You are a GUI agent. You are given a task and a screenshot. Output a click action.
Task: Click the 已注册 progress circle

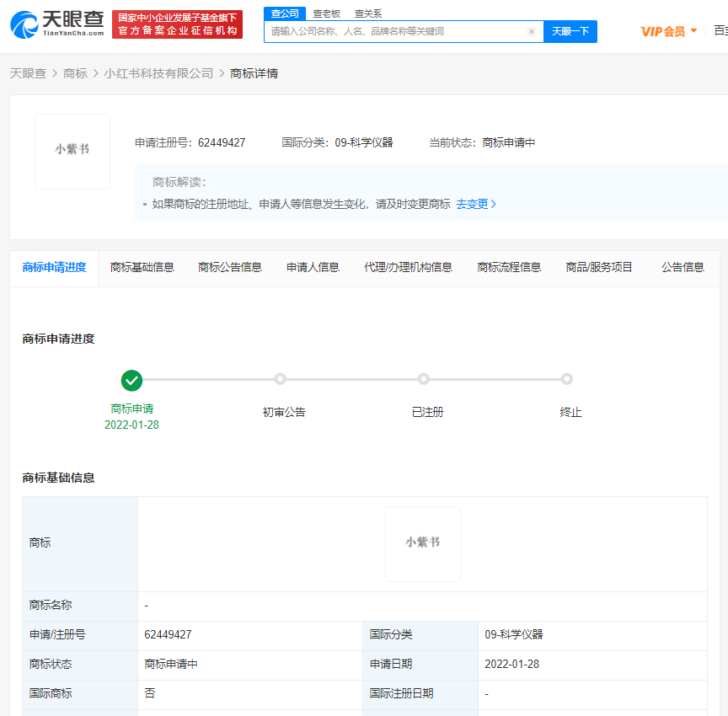pos(424,381)
